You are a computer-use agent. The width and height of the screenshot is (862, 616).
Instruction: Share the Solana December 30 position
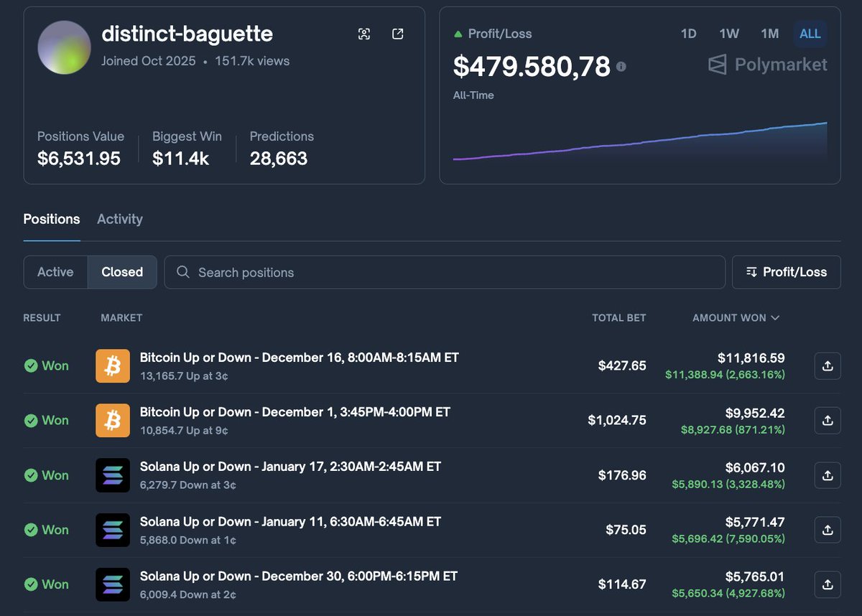pyautogui.click(x=828, y=584)
